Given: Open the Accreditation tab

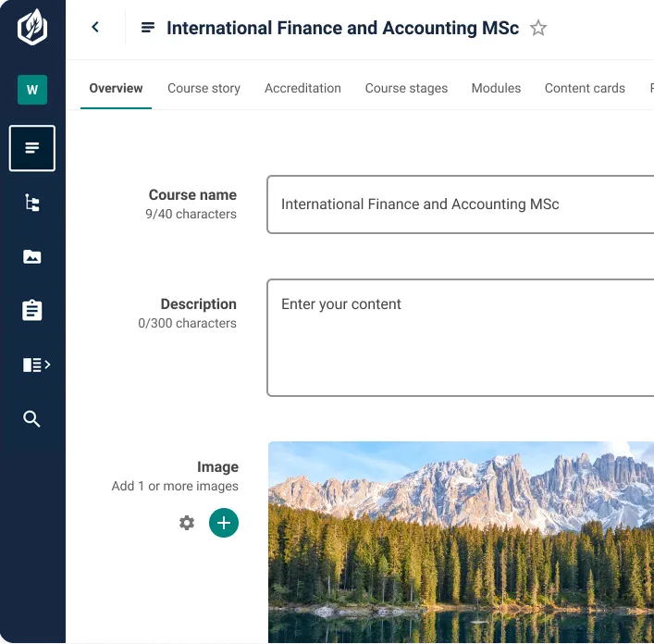Looking at the screenshot, I should [x=302, y=88].
